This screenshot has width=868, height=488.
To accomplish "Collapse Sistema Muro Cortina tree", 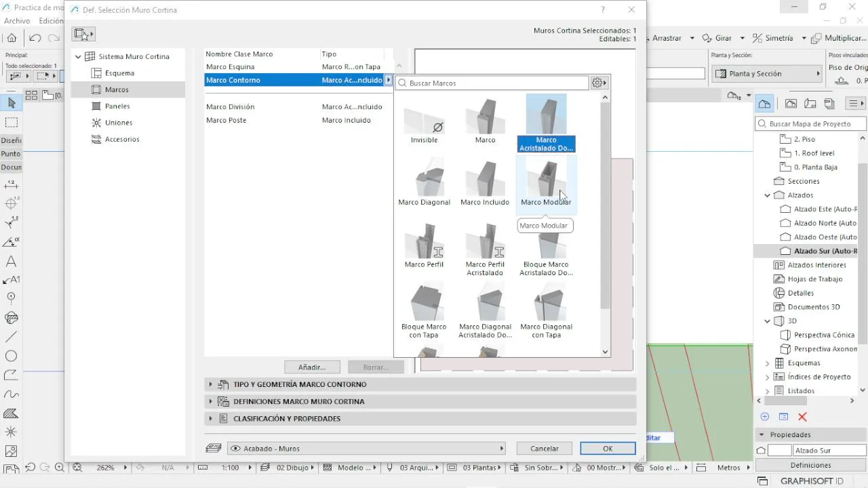I will (x=78, y=57).
